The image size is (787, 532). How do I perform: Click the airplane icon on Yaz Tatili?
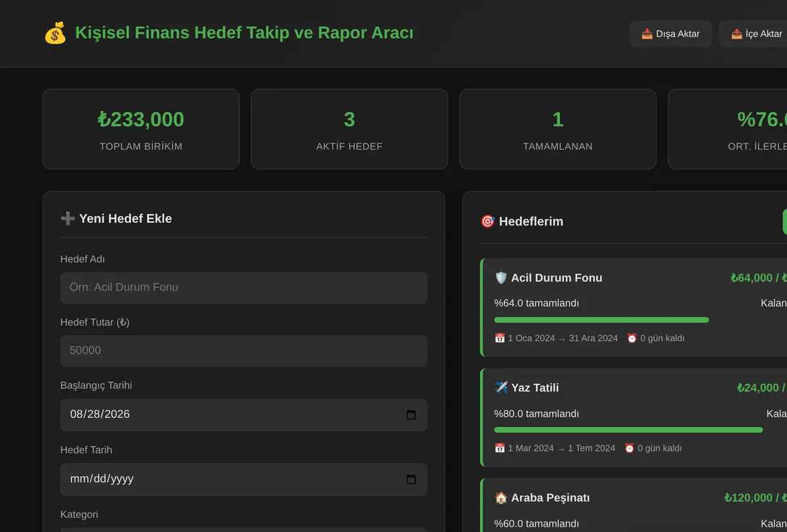coord(501,388)
